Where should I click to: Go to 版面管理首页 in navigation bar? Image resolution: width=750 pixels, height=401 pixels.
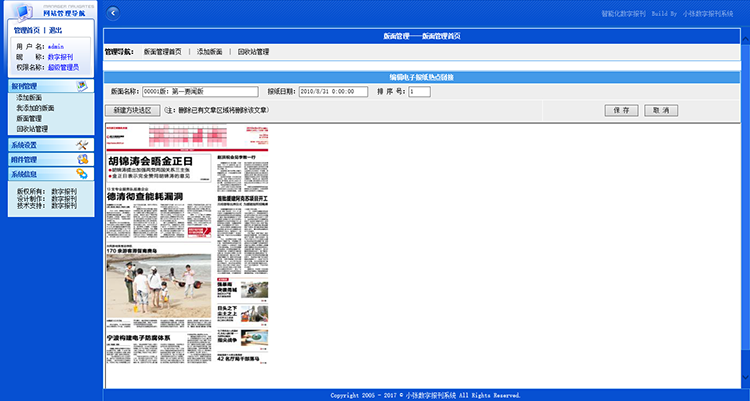coord(163,52)
